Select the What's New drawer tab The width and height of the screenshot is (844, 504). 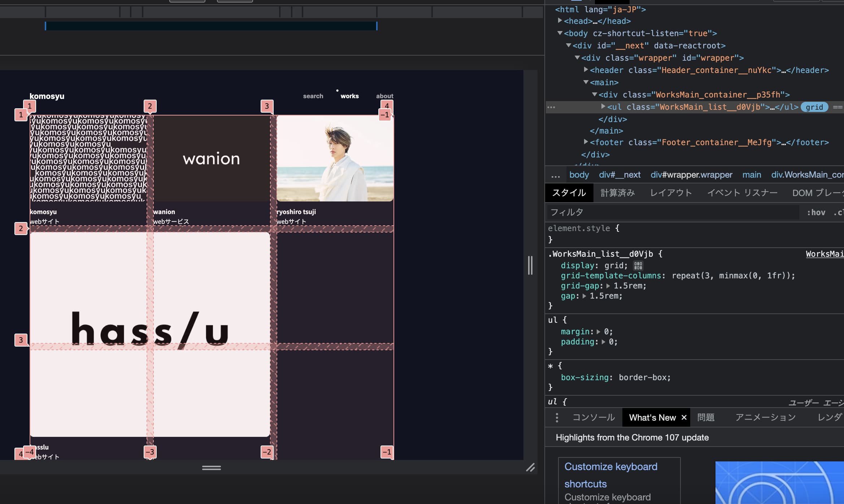click(652, 418)
